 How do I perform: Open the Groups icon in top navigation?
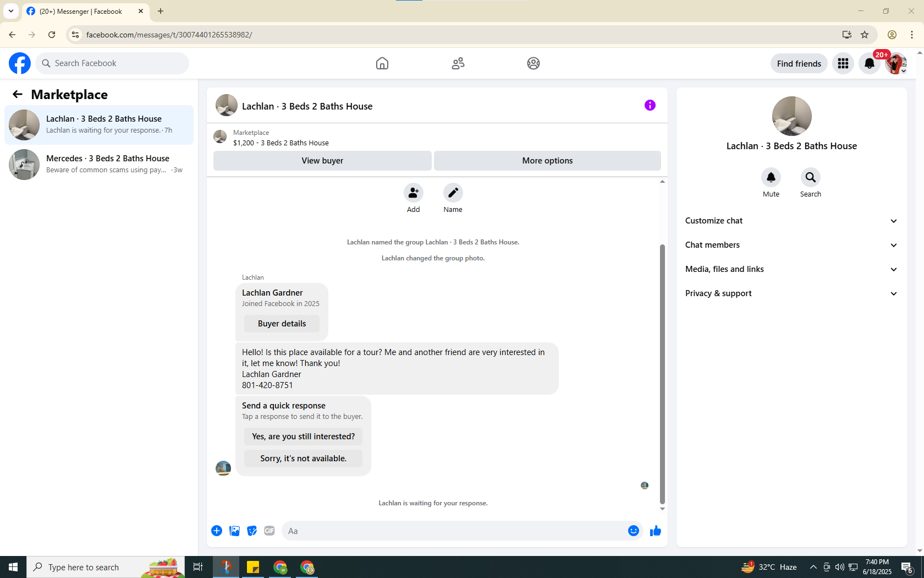pos(533,63)
